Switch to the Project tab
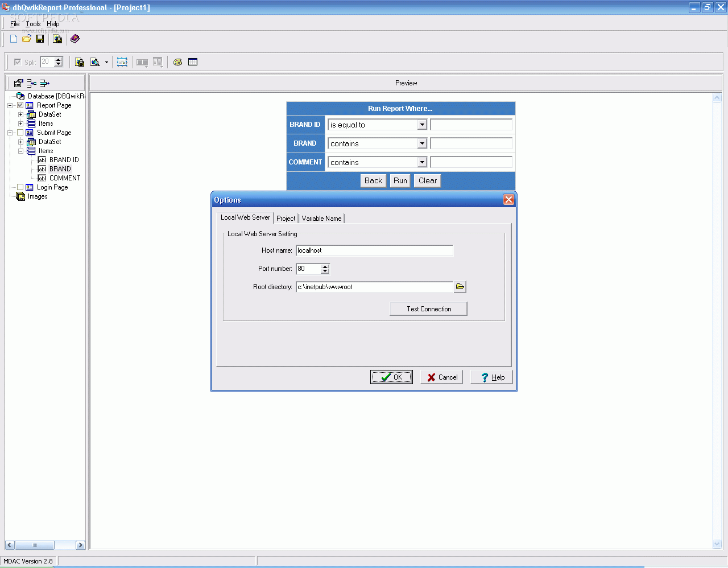Screen dimensions: 728x568 (286, 219)
